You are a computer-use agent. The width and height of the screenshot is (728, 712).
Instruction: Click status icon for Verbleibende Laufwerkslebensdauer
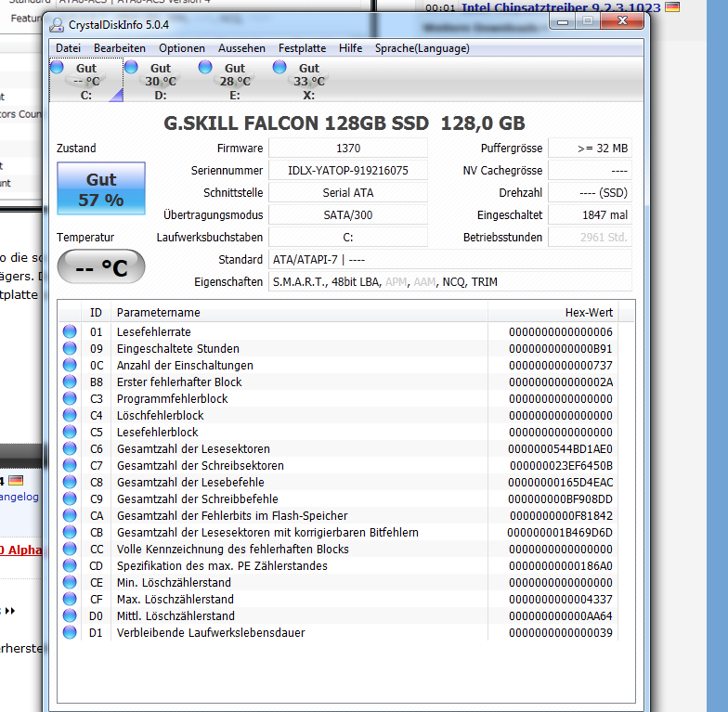tap(70, 632)
